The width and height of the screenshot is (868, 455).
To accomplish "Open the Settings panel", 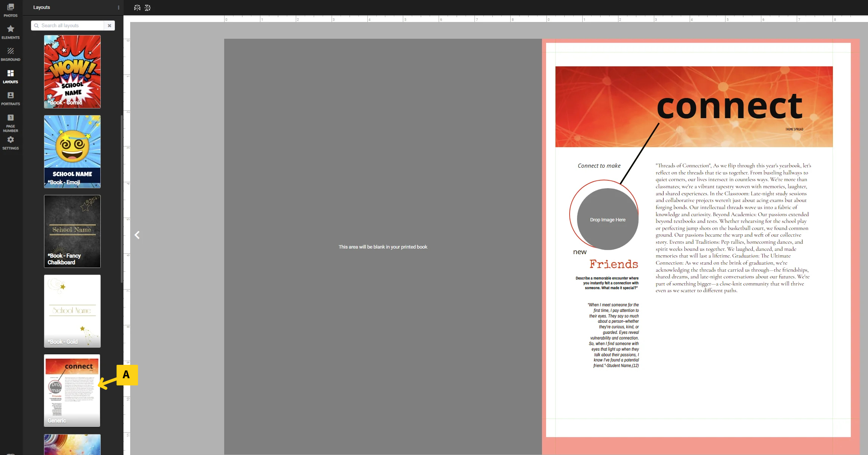I will click(10, 142).
